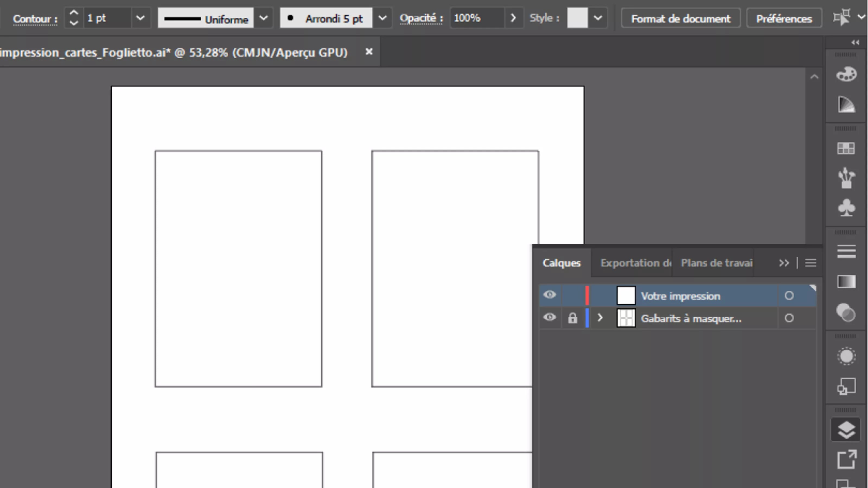Expand the Gabarits à masquer layer group

point(600,317)
